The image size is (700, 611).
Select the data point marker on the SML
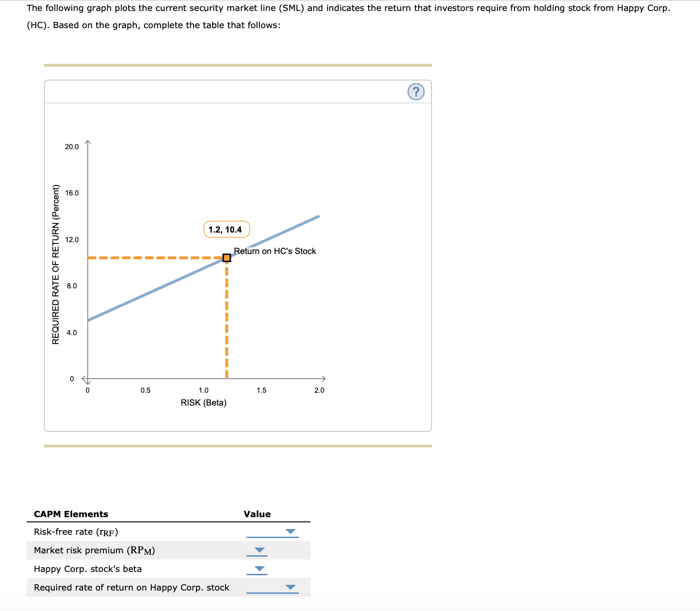[x=226, y=257]
